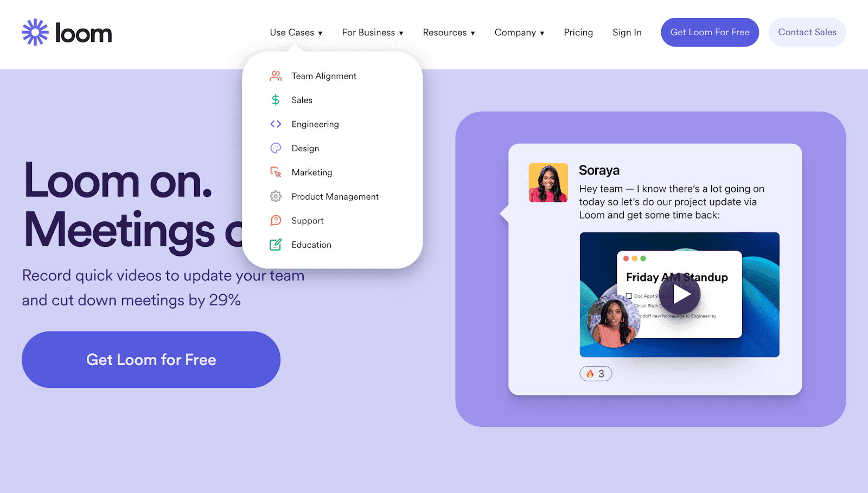Click the Support question bubble icon
868x493 pixels.
276,220
